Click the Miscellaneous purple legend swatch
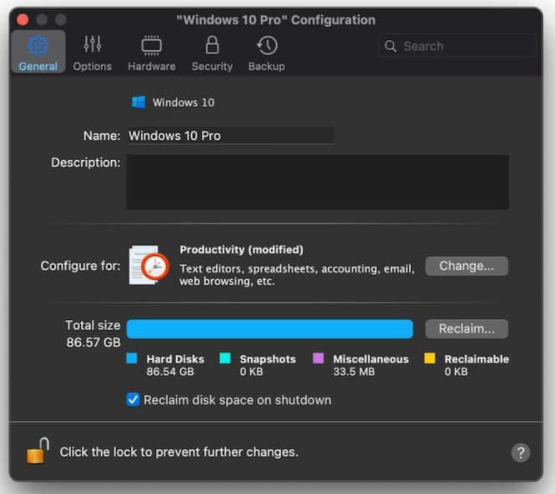 (318, 358)
